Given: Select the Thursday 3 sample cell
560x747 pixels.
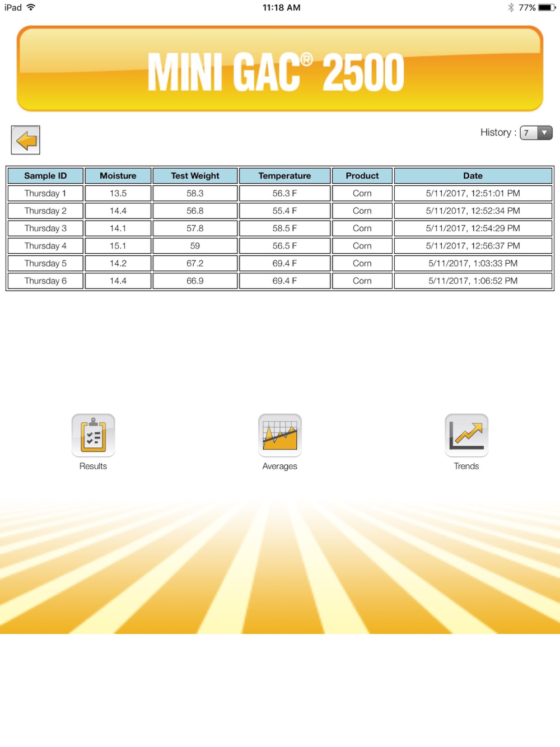Looking at the screenshot, I should coord(45,228).
